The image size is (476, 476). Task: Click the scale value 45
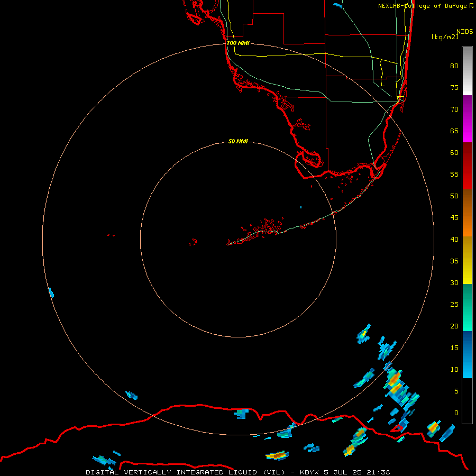tap(454, 218)
